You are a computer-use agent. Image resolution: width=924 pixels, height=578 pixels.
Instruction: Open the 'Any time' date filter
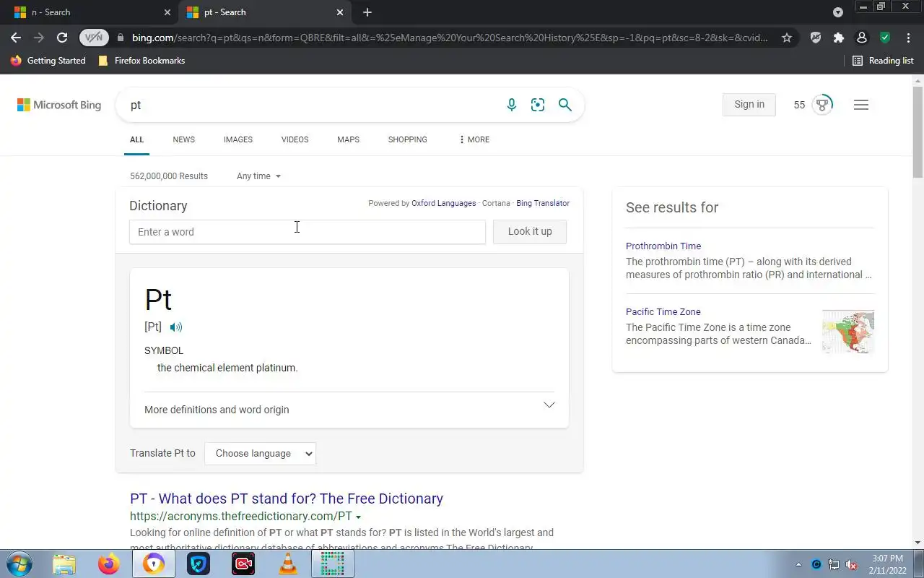pyautogui.click(x=258, y=176)
